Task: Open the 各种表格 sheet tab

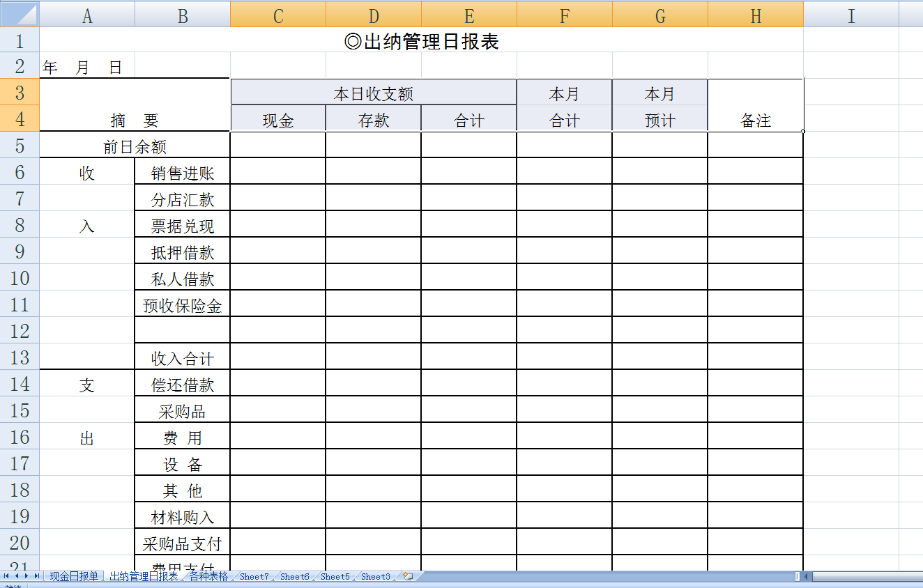Action: (x=208, y=576)
